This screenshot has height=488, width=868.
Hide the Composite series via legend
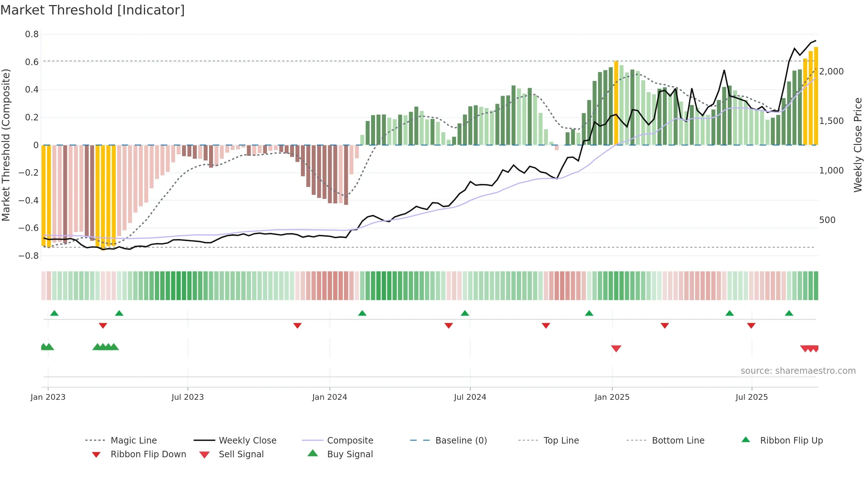337,440
